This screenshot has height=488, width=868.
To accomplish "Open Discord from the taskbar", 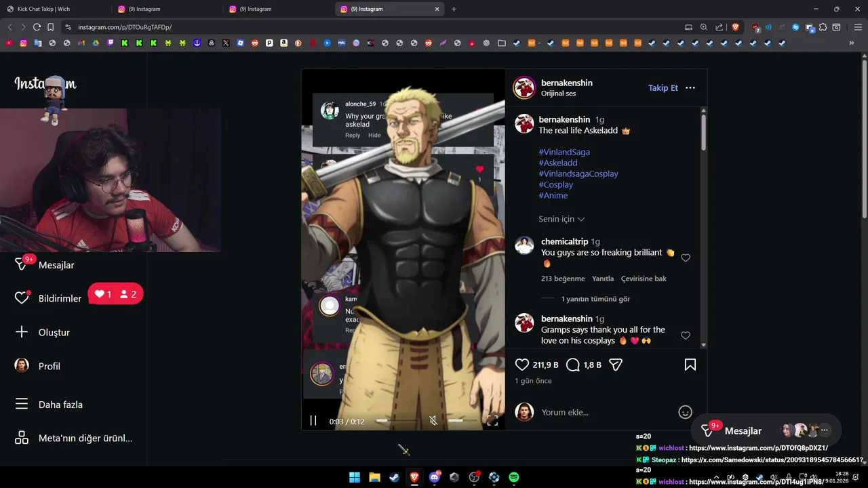I will tap(435, 477).
